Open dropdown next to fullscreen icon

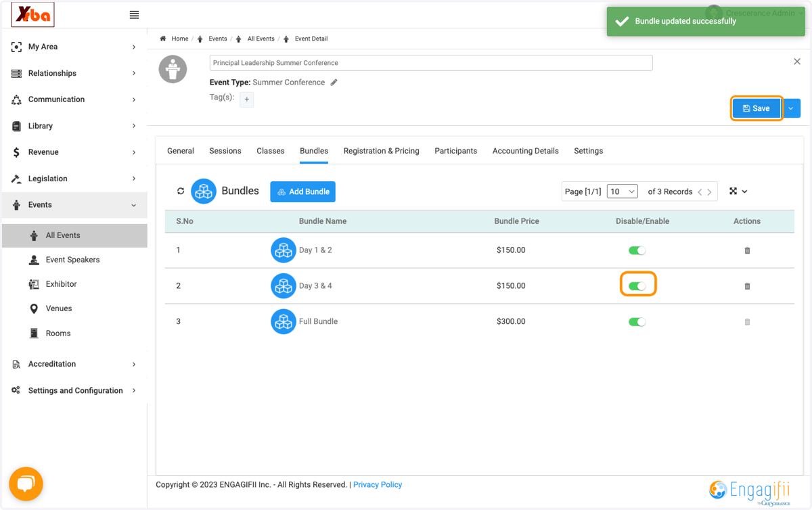[x=745, y=192]
